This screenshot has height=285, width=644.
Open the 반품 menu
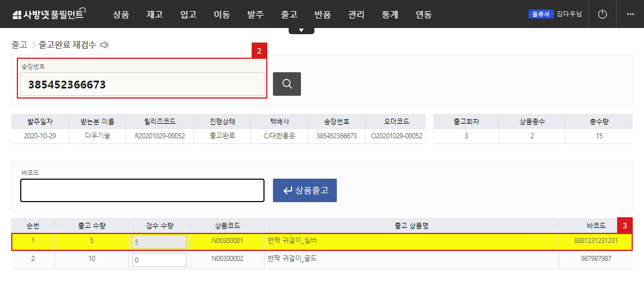pyautogui.click(x=322, y=15)
